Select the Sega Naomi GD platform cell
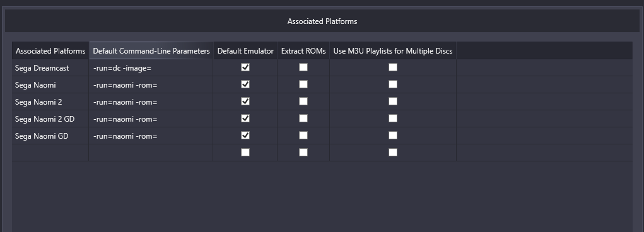This screenshot has height=232, width=644. 50,136
